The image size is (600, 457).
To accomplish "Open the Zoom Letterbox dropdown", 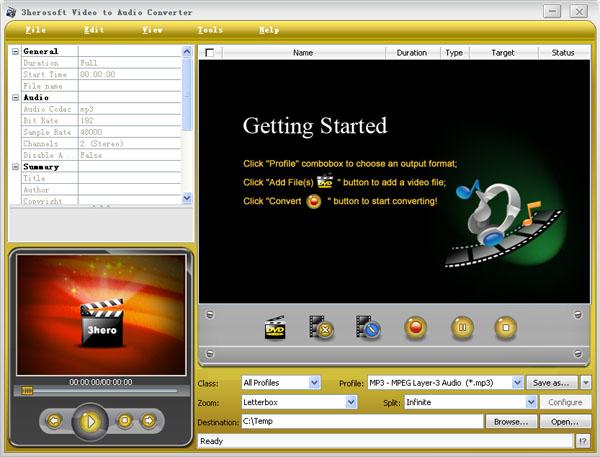I will pyautogui.click(x=351, y=402).
